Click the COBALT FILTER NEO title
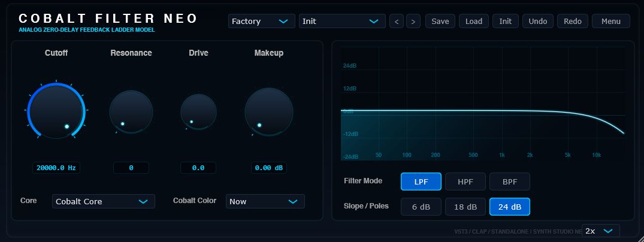Viewport: 644px width, 242px height. tap(108, 19)
